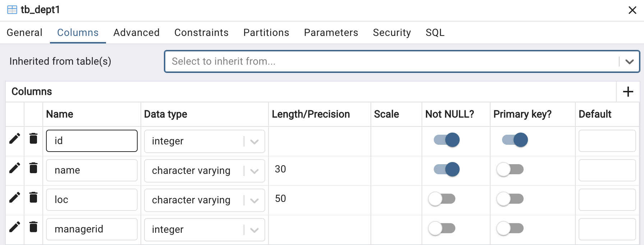Open data type dropdown for id column

click(254, 142)
